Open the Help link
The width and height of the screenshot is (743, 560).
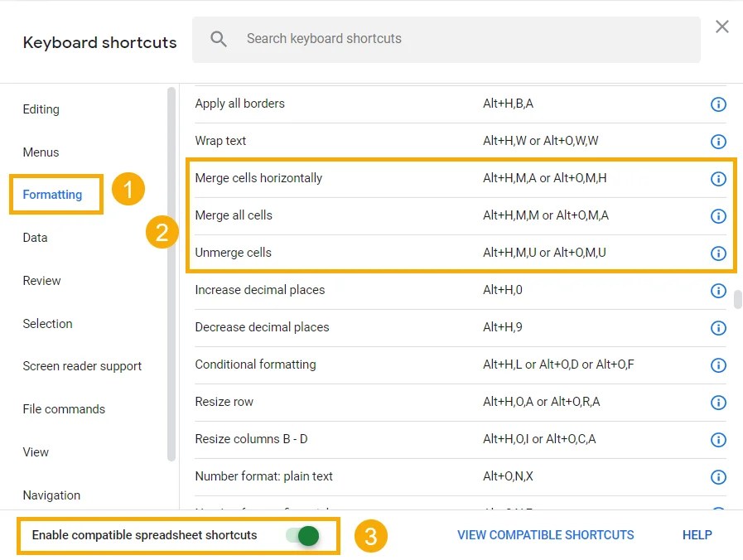click(x=697, y=535)
